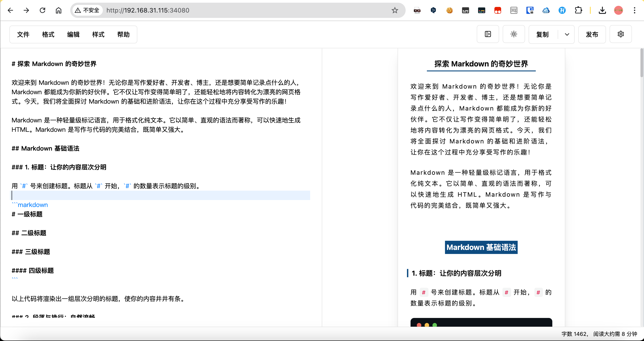Open the blue H circle extension

tap(562, 10)
